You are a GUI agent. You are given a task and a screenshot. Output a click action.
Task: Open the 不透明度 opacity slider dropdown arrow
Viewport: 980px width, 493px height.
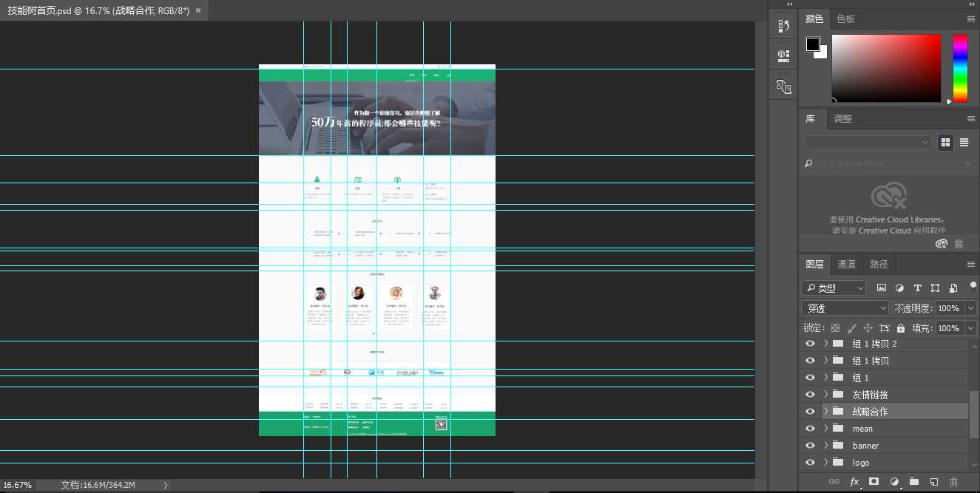[x=970, y=308]
